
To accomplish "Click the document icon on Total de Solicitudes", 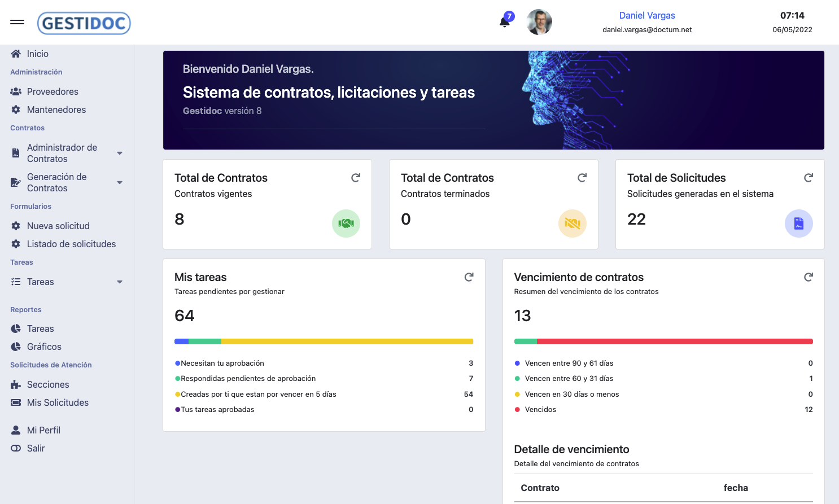I will 799,223.
